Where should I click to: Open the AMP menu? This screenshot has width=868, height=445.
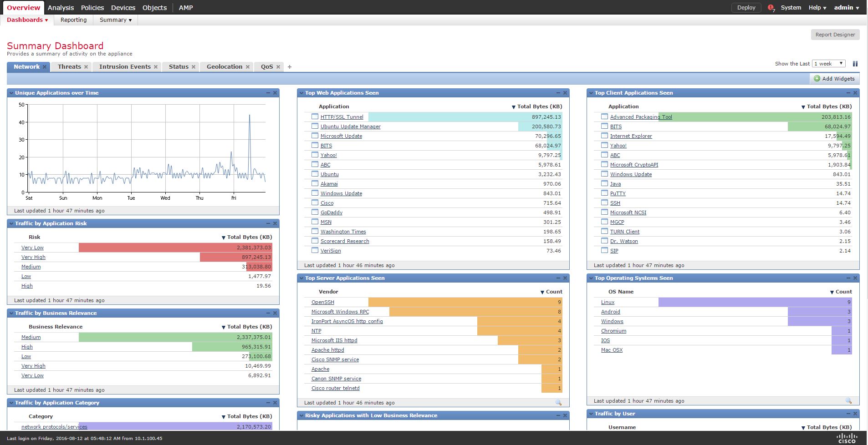click(x=186, y=8)
